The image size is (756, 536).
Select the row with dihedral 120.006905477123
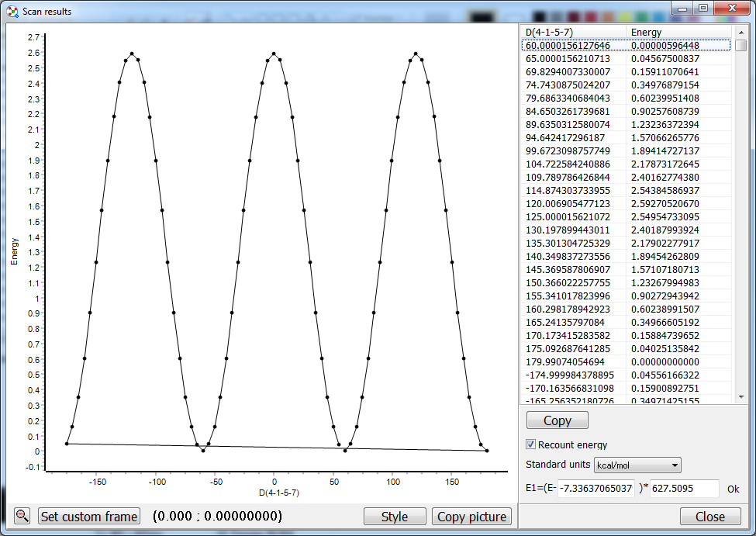tap(574, 203)
